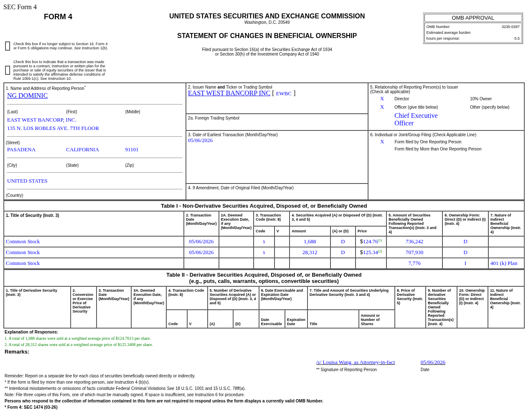This screenshot has height=420, width=528.
Task: Click the 1,688 shares amount cell
Action: [310, 242]
